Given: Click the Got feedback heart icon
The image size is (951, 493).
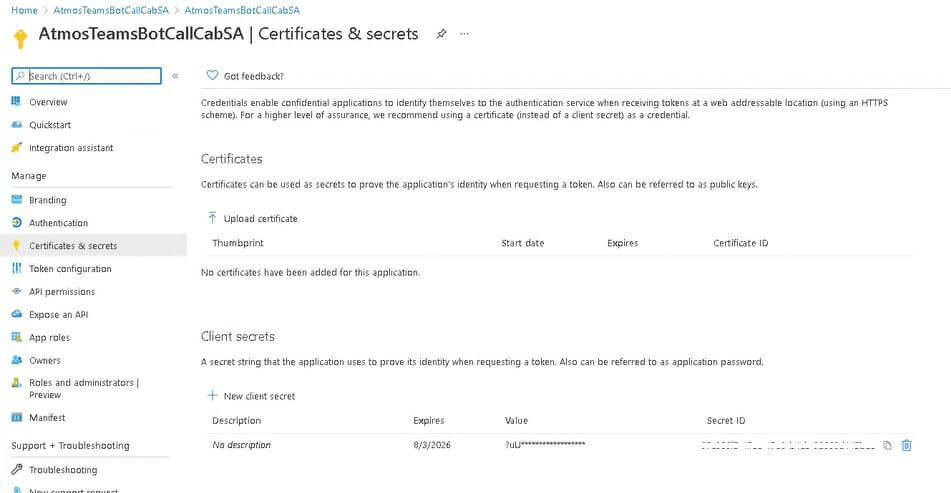Looking at the screenshot, I should [x=212, y=75].
